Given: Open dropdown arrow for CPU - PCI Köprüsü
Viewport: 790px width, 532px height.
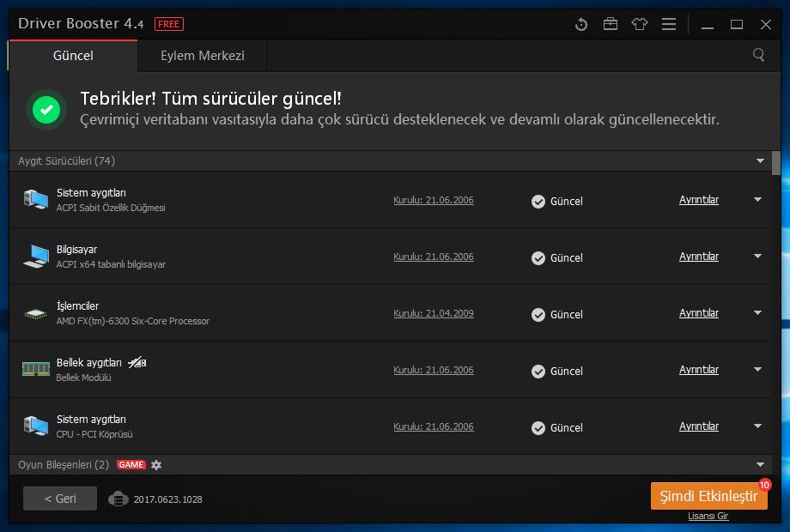Looking at the screenshot, I should click(757, 426).
